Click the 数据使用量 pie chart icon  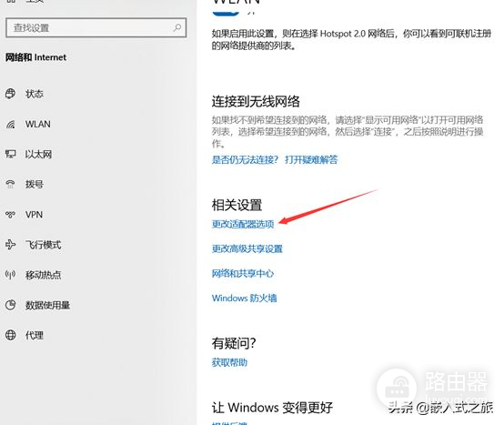(10, 305)
